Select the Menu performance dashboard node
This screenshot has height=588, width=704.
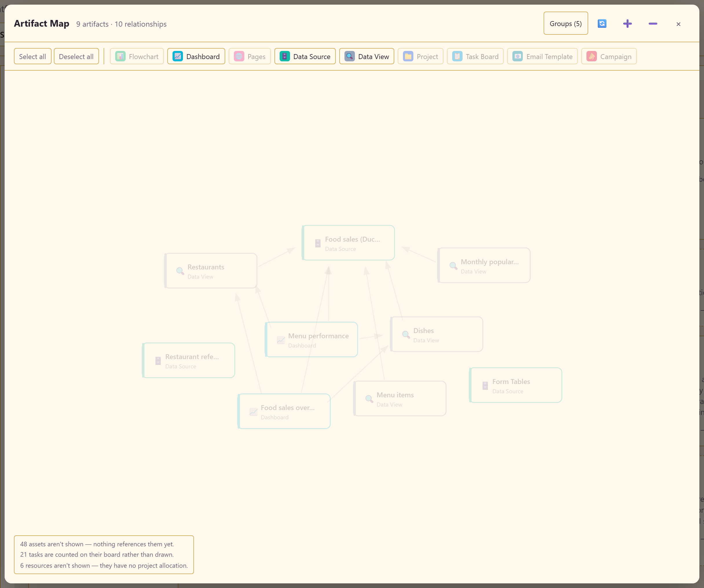[x=311, y=339]
